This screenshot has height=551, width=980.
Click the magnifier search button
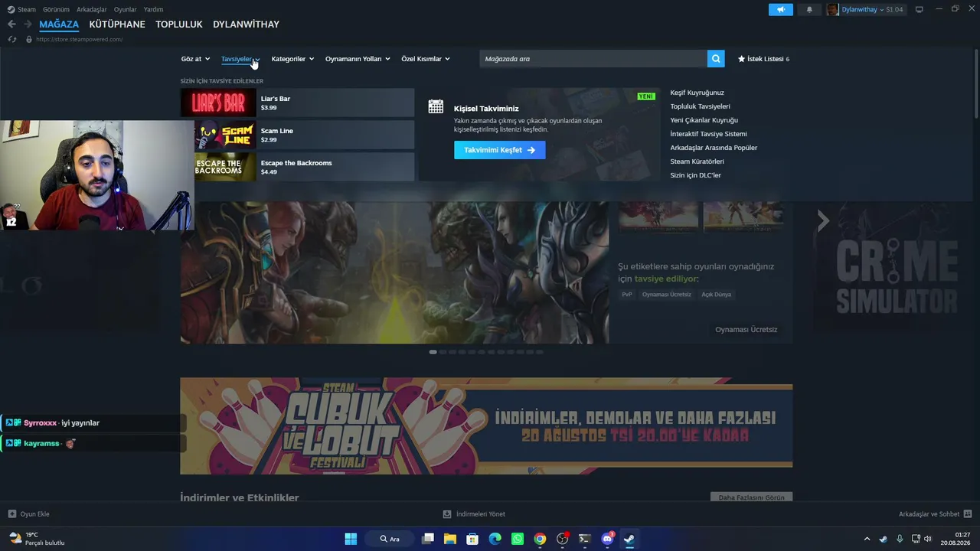[x=716, y=59]
